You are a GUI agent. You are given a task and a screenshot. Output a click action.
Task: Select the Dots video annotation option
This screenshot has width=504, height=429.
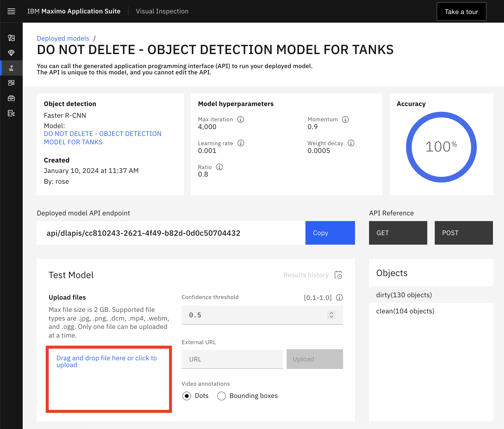click(x=187, y=396)
